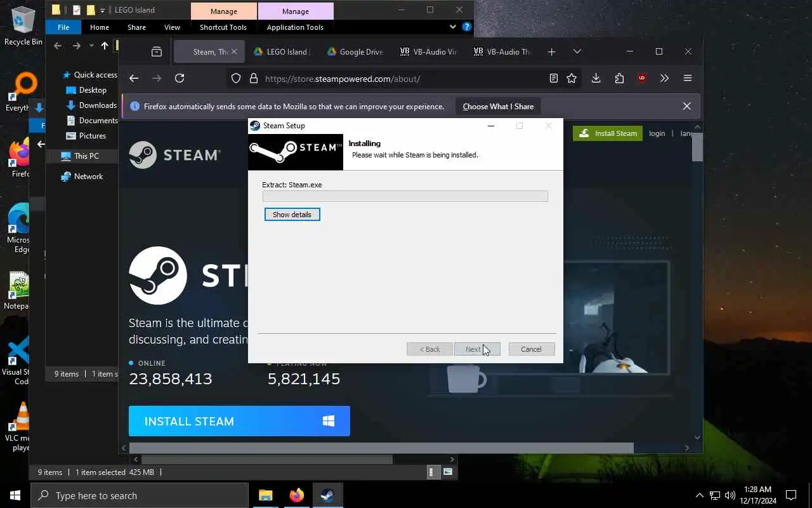812x508 pixels.
Task: Click the site padlock icon
Action: click(254, 79)
